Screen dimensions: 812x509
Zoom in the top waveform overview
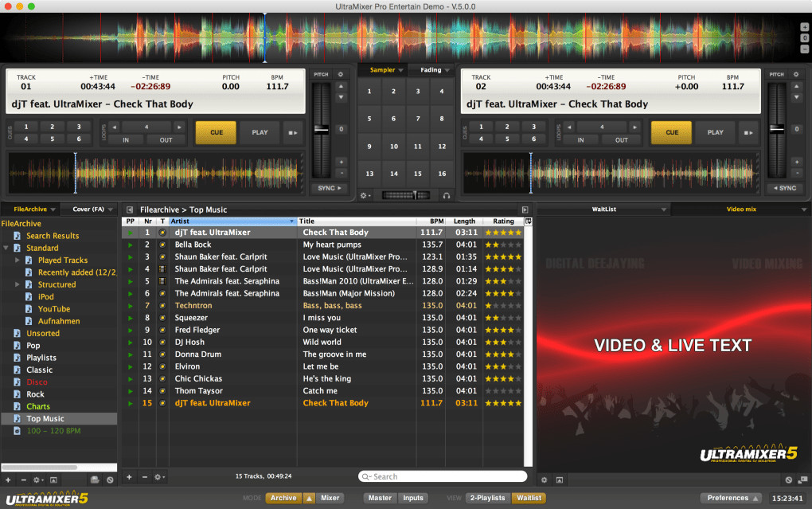point(804,27)
